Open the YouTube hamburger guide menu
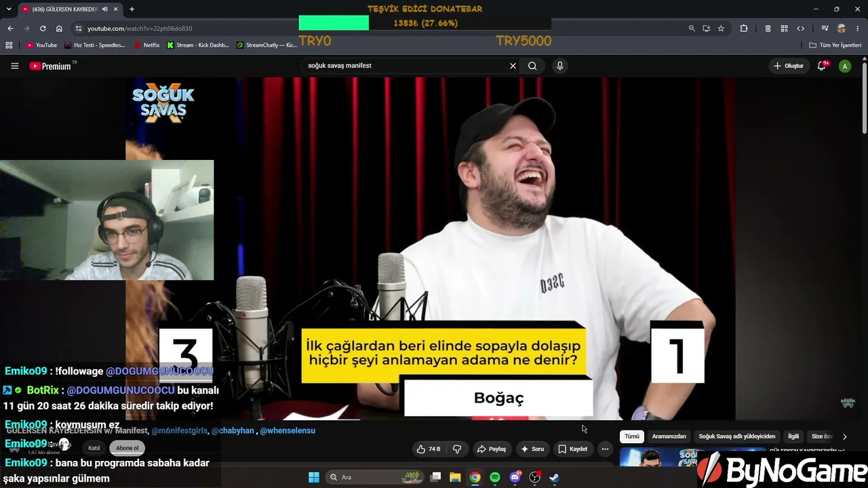This screenshot has height=488, width=868. pos(14,66)
